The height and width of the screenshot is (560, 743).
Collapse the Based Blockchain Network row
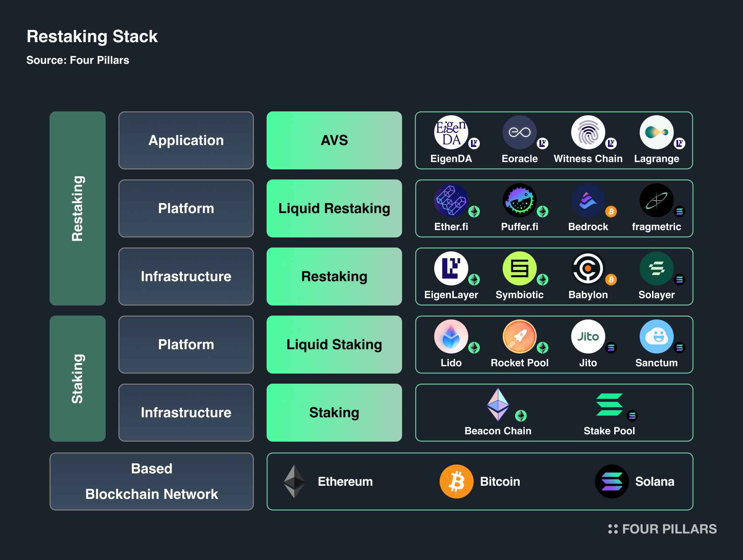(151, 481)
